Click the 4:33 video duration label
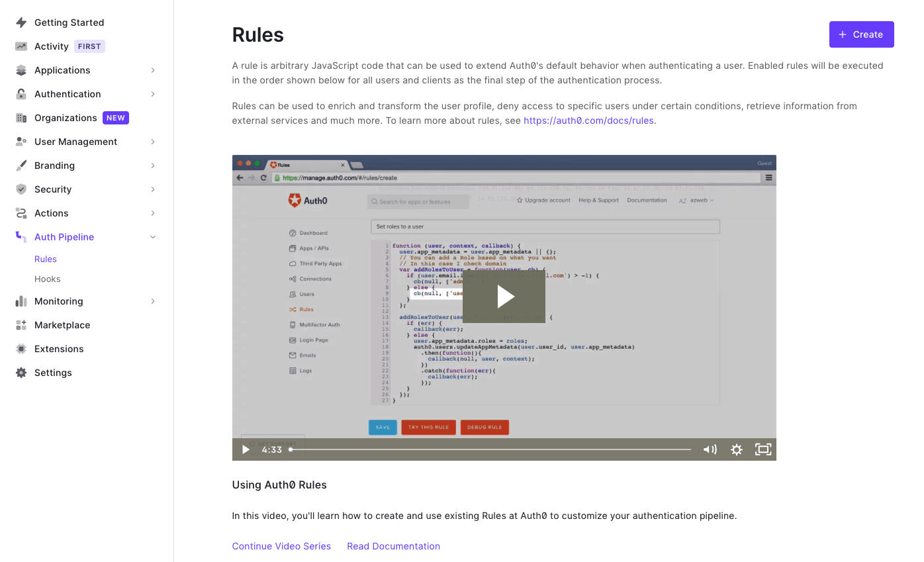The width and height of the screenshot is (924, 562). click(272, 449)
